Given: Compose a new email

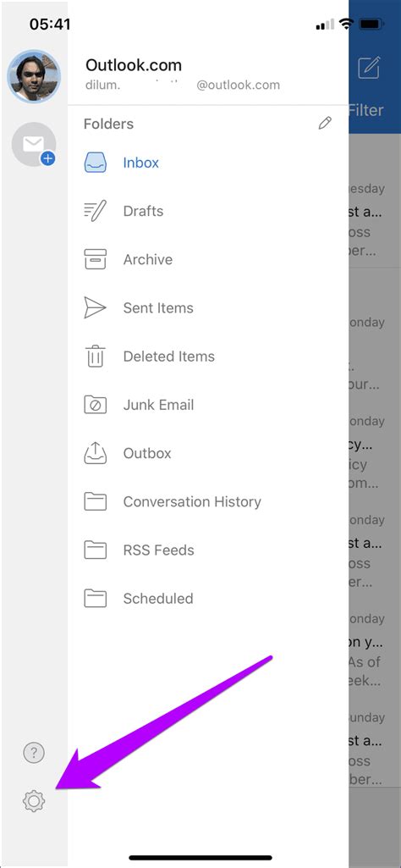Looking at the screenshot, I should pyautogui.click(x=369, y=68).
